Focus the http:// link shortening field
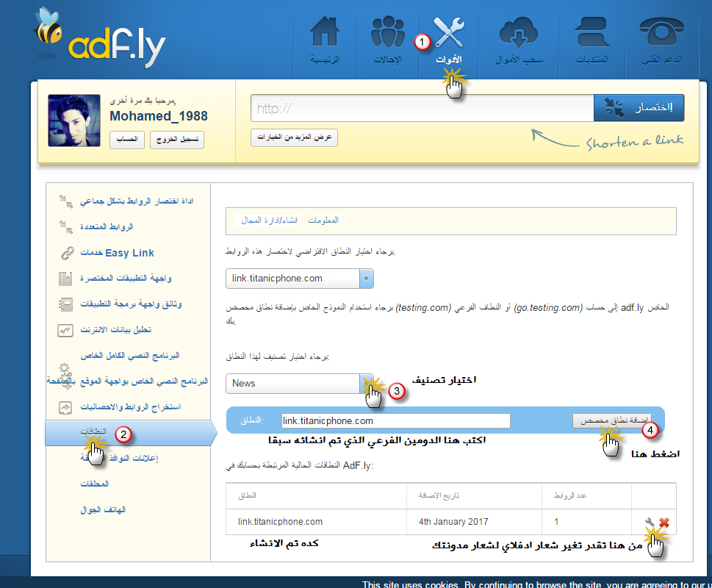This screenshot has width=712, height=588. click(x=422, y=108)
